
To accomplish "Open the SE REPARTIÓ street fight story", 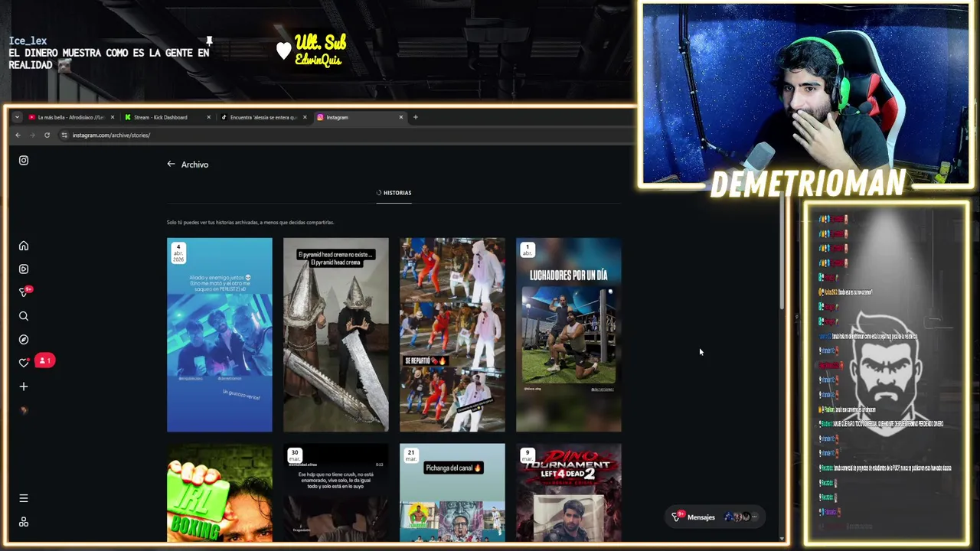I will [x=452, y=334].
